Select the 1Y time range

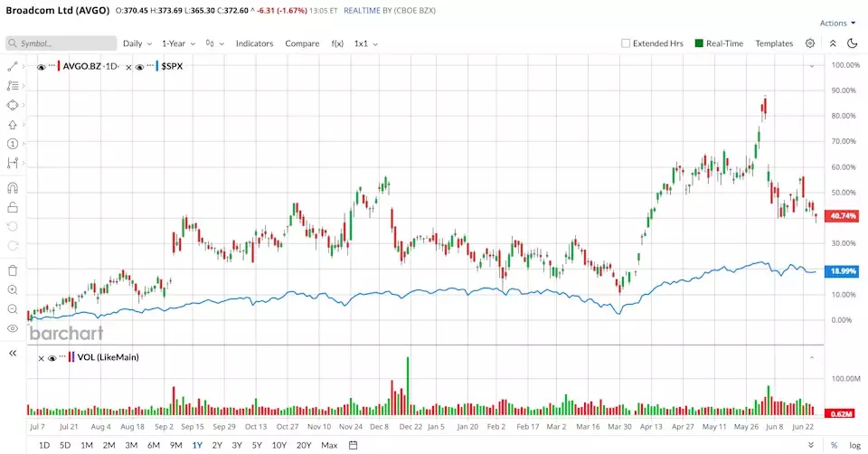click(197, 445)
